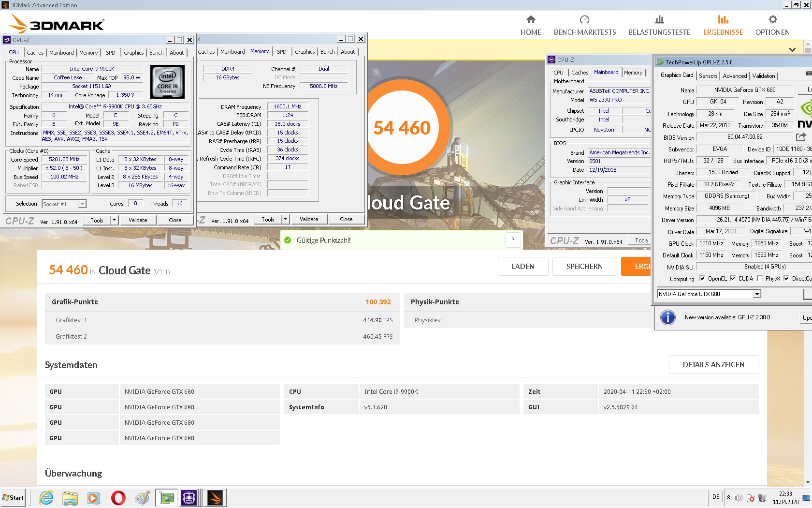Click Validate in CPU-Z Memory window
812x508 pixels.
tap(309, 219)
